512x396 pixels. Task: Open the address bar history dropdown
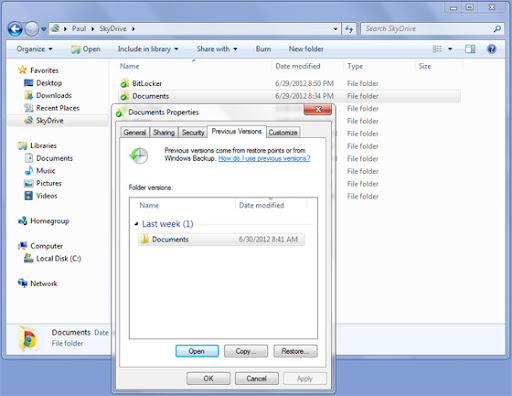336,29
